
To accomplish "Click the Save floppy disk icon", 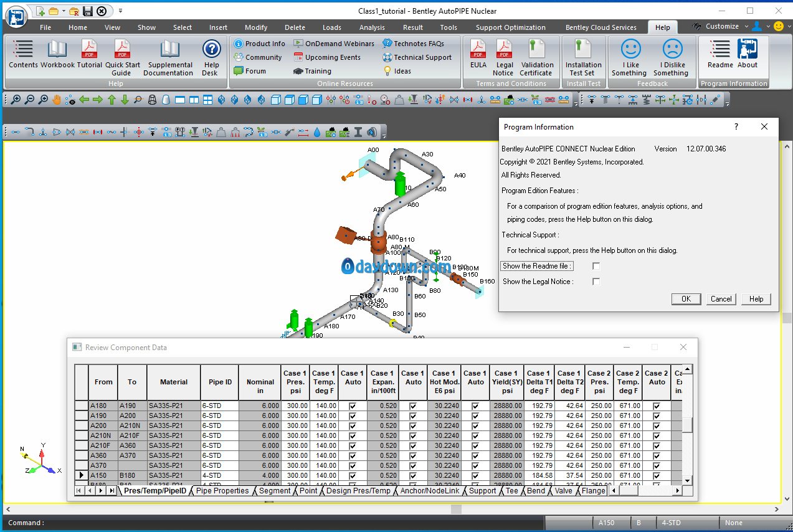I will 88,11.
